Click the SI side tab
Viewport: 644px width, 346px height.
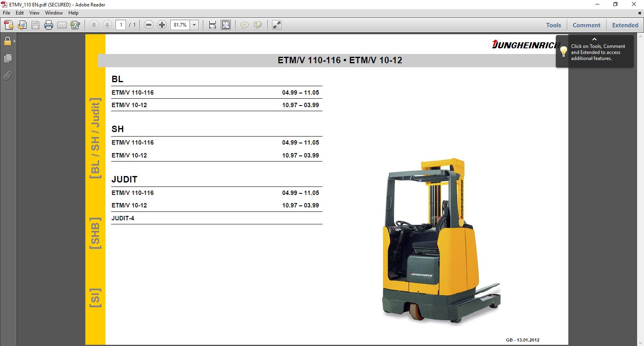pyautogui.click(x=95, y=298)
